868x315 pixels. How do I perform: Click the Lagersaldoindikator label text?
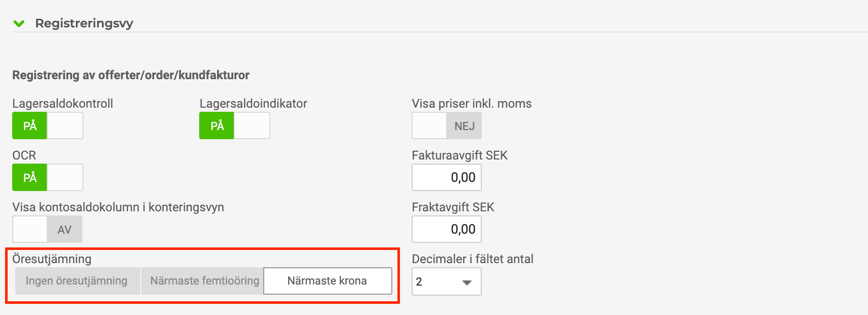(x=253, y=104)
